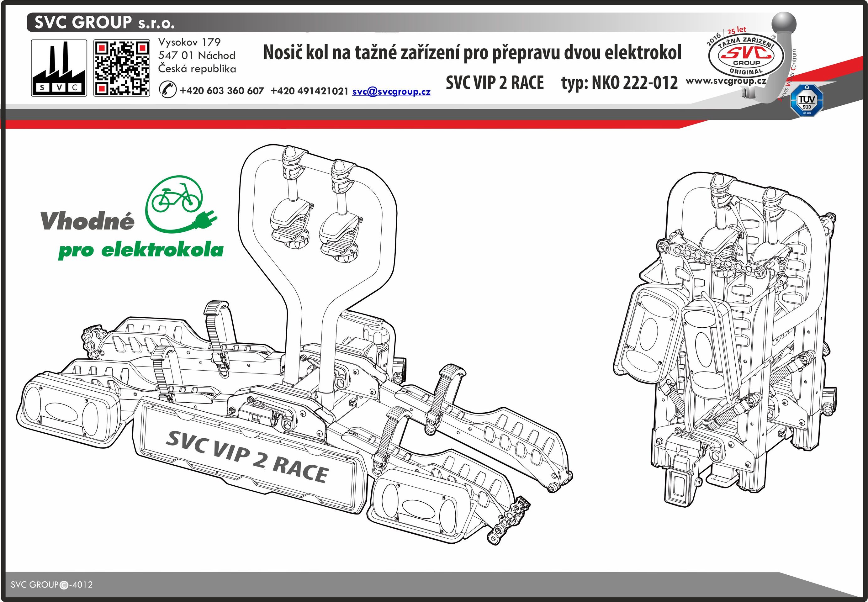Click the telephone handset icon
The height and width of the screenshot is (602, 868).
(168, 90)
